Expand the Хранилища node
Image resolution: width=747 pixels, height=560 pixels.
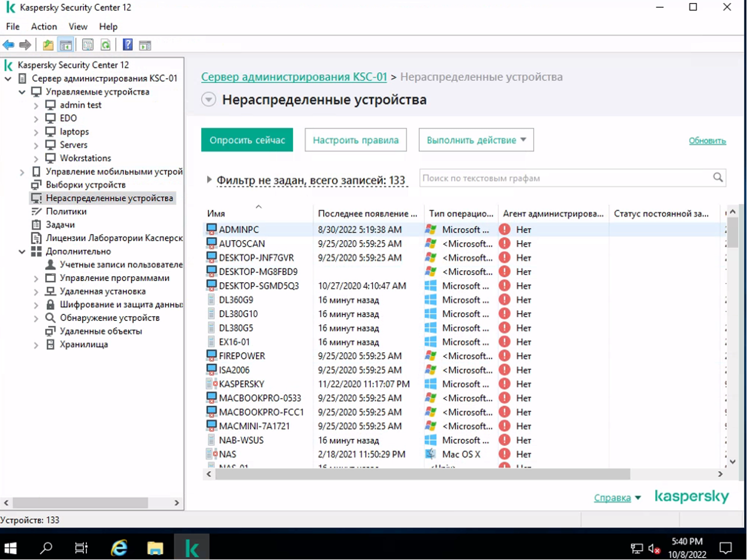coord(36,345)
